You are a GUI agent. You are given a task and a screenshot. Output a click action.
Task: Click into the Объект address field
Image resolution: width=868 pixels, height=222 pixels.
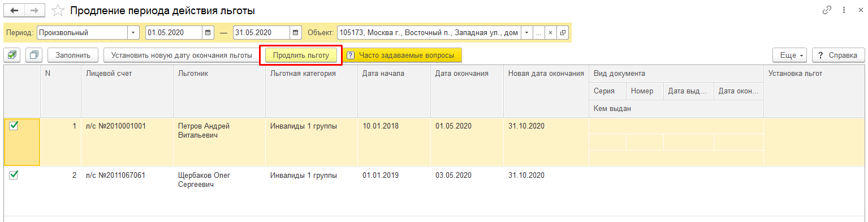[429, 32]
